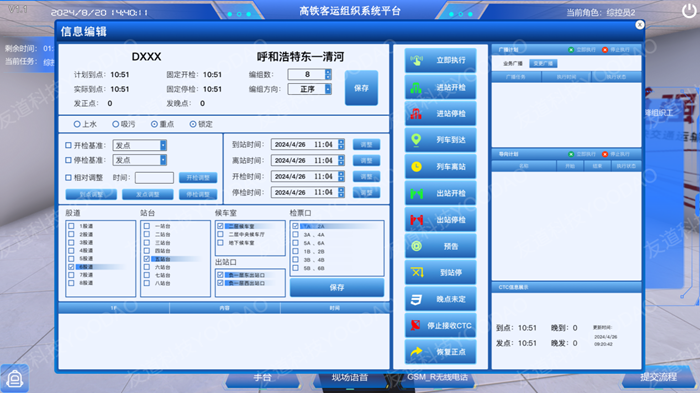Open the 手台 bottom tab
This screenshot has height=393, width=700.
coord(262,377)
